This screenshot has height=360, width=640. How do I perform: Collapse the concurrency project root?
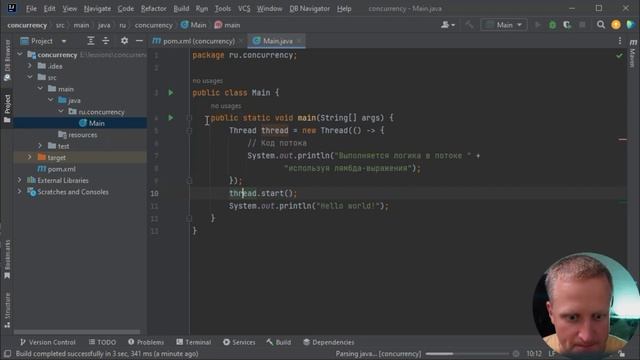click(20, 54)
